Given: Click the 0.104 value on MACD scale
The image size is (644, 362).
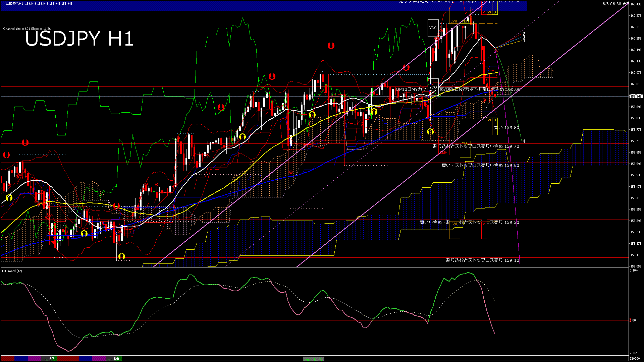Looking at the screenshot, I should click(x=634, y=270).
